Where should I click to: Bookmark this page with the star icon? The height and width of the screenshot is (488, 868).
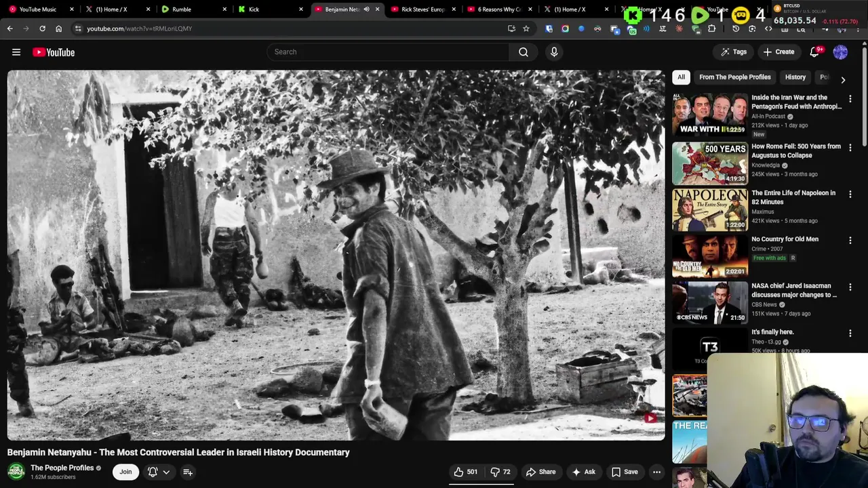click(x=526, y=28)
